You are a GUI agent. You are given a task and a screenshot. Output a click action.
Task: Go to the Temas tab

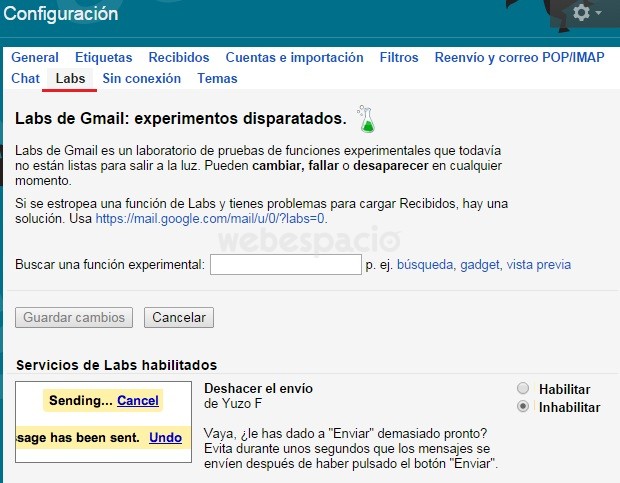pyautogui.click(x=217, y=78)
